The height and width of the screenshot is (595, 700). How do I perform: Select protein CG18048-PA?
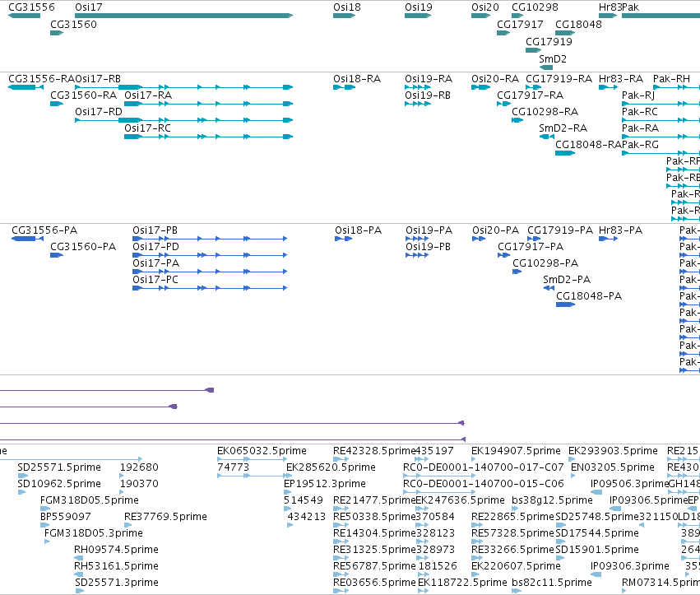coord(589,296)
